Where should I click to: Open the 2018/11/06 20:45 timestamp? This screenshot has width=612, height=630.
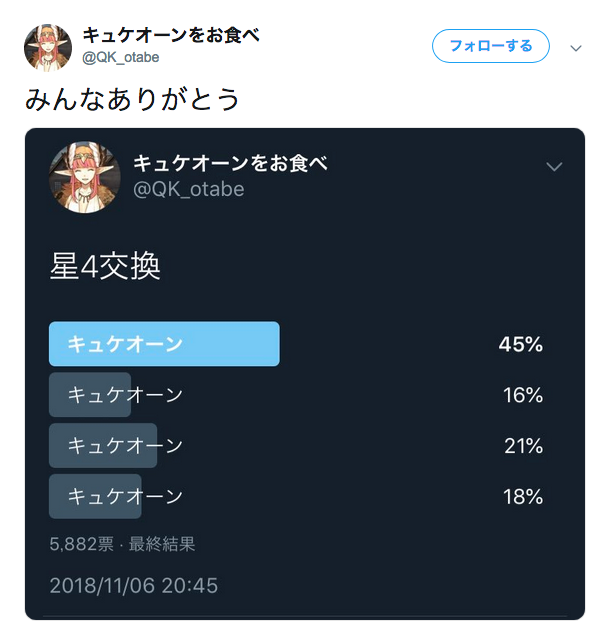133,585
